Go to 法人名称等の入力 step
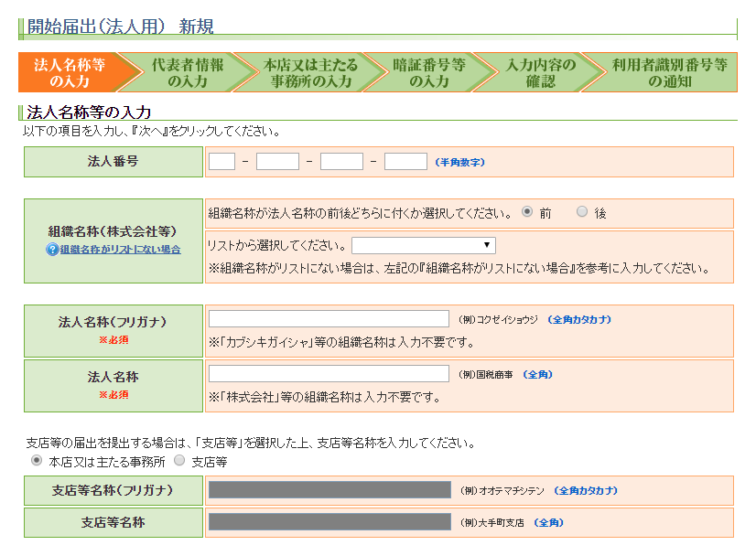Screen dimensions: 756x556 click(x=68, y=72)
